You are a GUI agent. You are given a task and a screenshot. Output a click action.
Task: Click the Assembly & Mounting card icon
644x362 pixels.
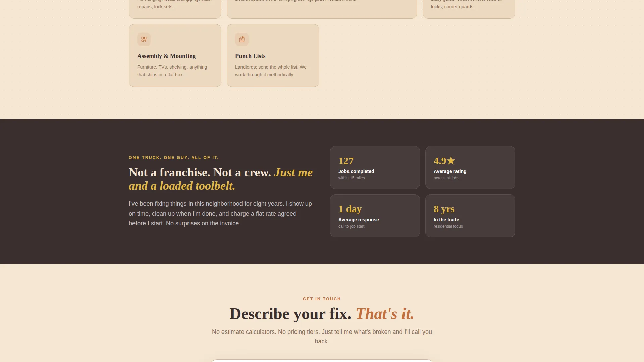(x=144, y=39)
